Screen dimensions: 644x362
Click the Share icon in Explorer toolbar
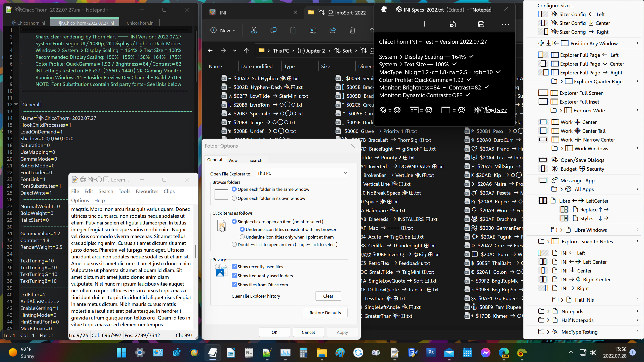pos(333,30)
